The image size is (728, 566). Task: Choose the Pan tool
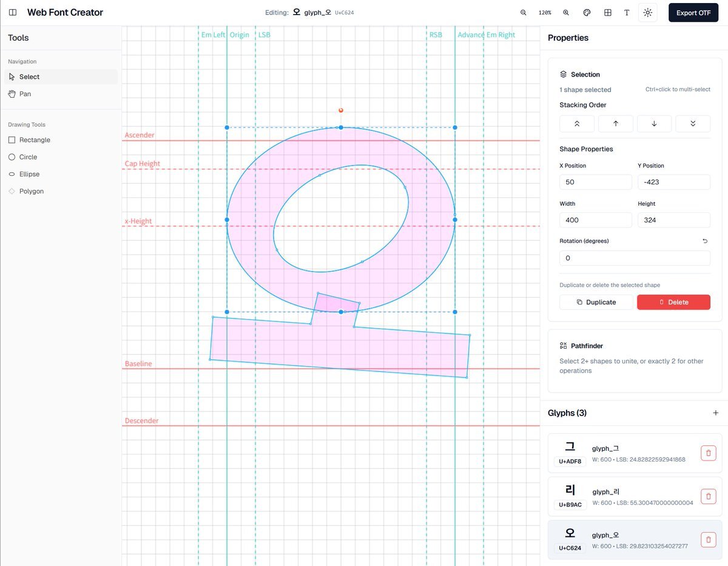pyautogui.click(x=61, y=94)
